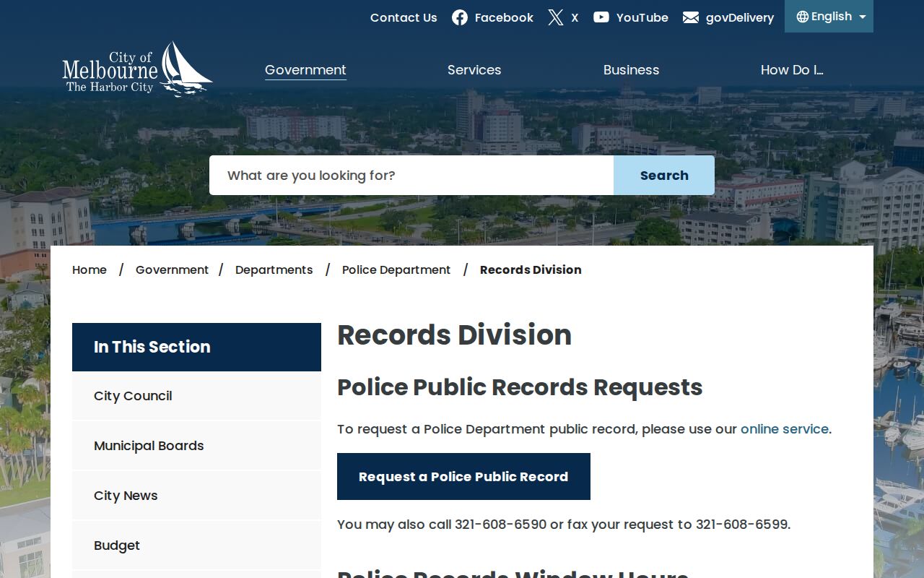Click the Facebook text link

coord(504,17)
